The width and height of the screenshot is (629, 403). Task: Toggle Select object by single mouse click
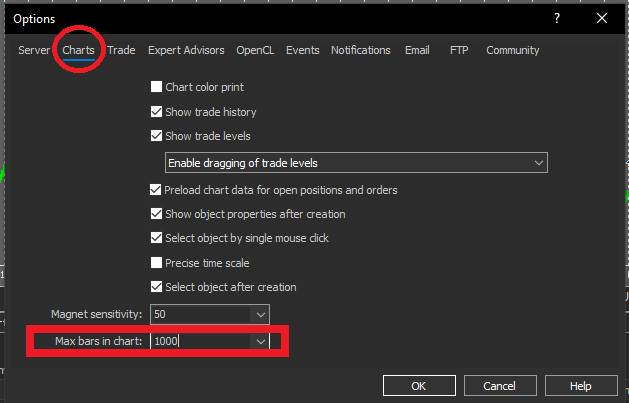156,238
